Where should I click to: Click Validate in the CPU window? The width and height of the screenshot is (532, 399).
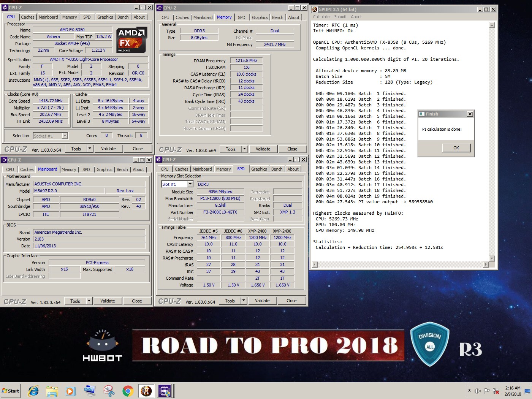108,149
